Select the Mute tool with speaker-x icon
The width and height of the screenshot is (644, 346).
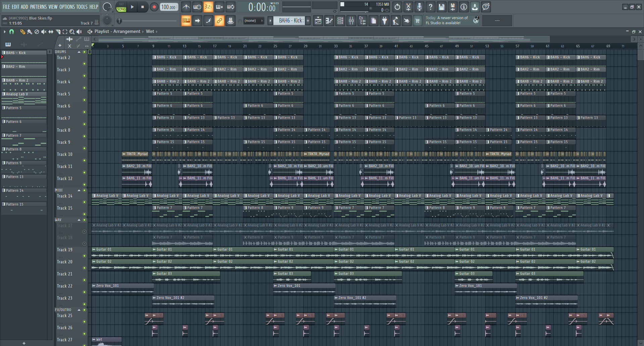pyautogui.click(x=44, y=32)
